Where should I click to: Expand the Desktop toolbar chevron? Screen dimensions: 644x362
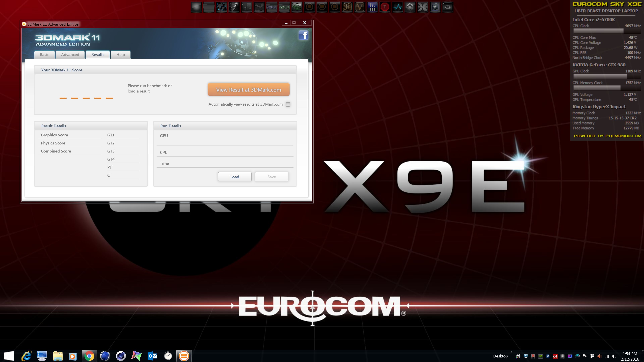click(512, 352)
